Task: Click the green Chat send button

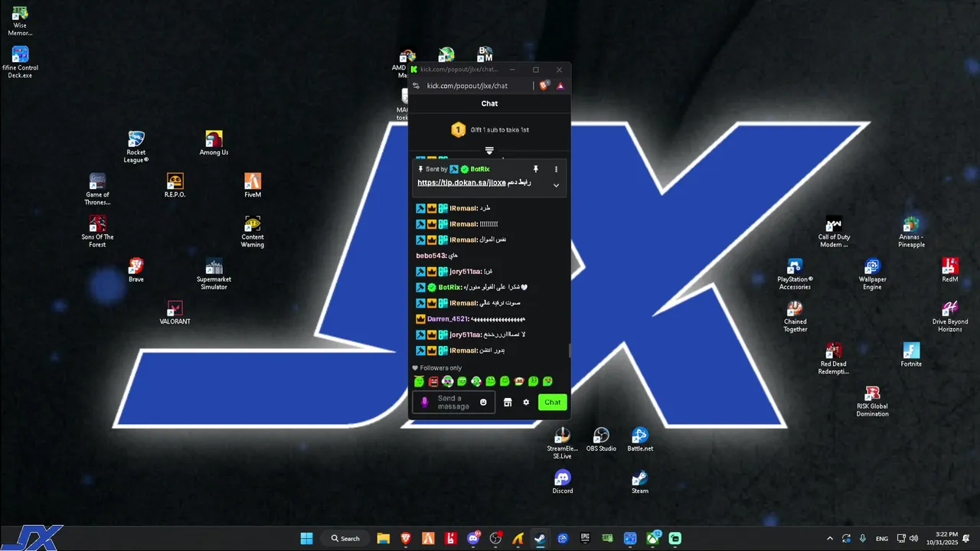Action: [x=552, y=403]
